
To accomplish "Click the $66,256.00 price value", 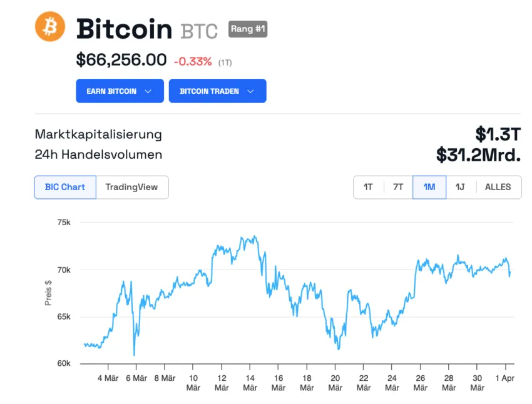I will [121, 60].
